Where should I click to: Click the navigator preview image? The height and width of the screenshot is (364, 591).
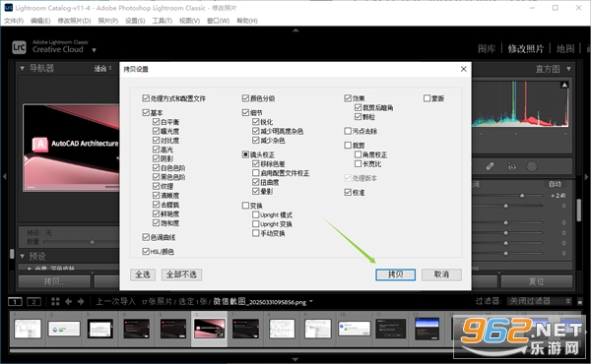tap(71, 148)
